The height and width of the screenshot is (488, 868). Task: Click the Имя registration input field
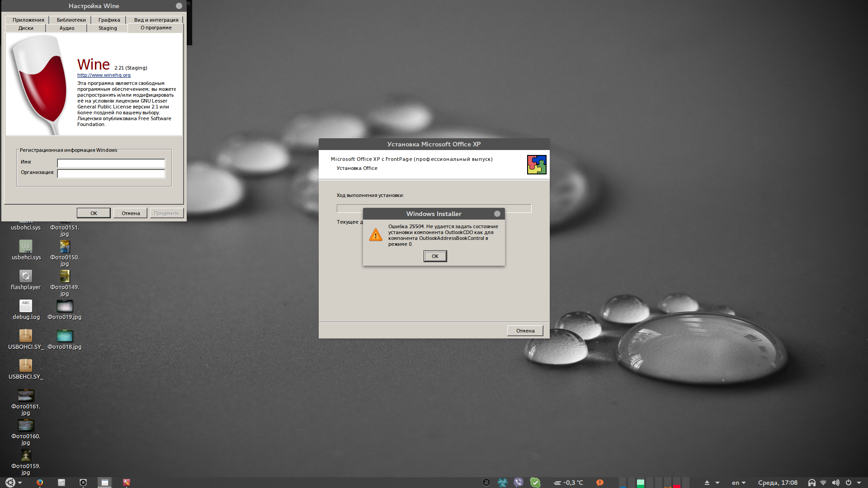[x=111, y=163]
